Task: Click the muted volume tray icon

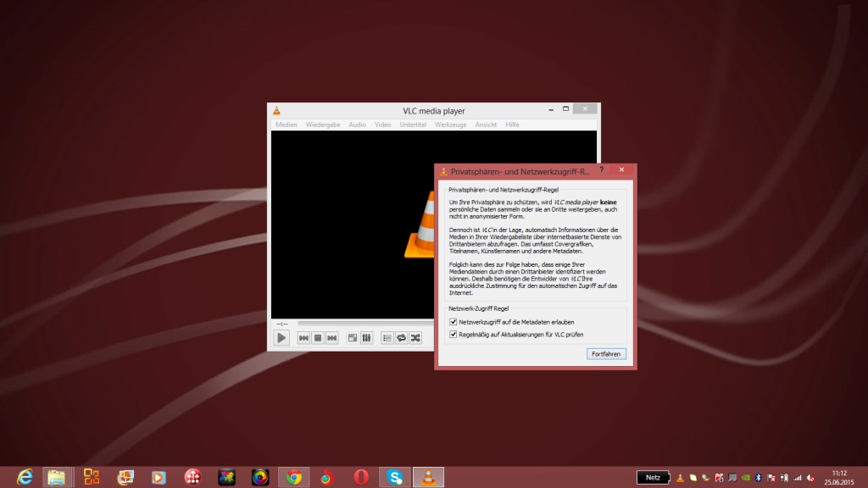Action: [x=811, y=478]
